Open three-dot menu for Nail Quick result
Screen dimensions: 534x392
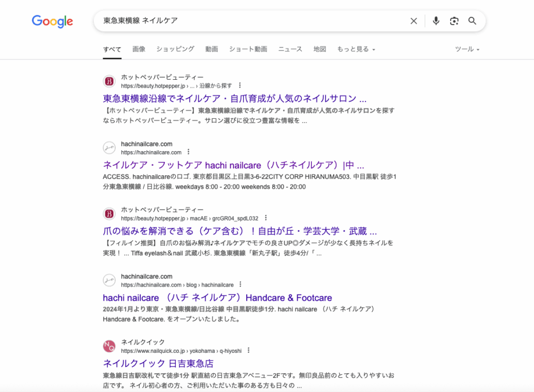(249, 351)
